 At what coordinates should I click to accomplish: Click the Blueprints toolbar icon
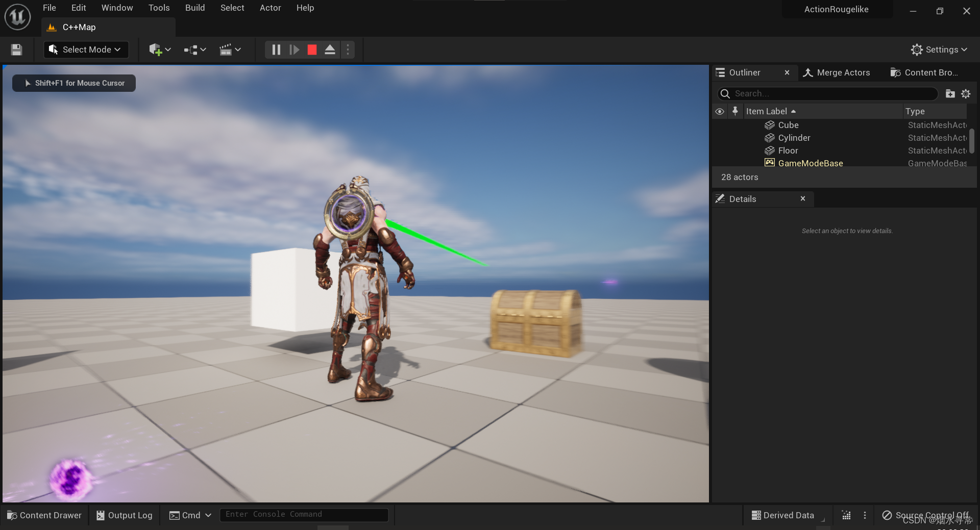(x=191, y=49)
